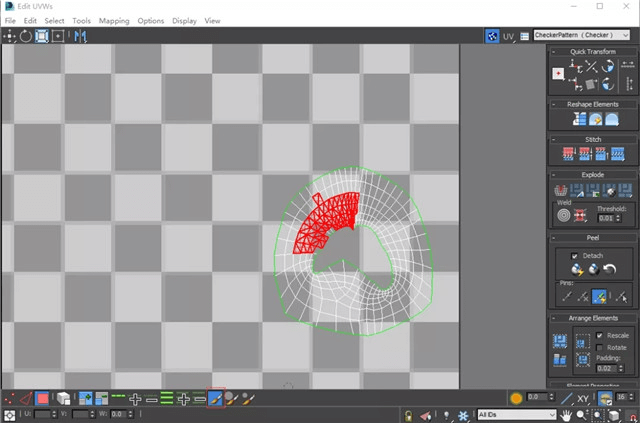The image size is (640, 423).
Task: Toggle the Peel Mode icon
Action: pyautogui.click(x=594, y=269)
